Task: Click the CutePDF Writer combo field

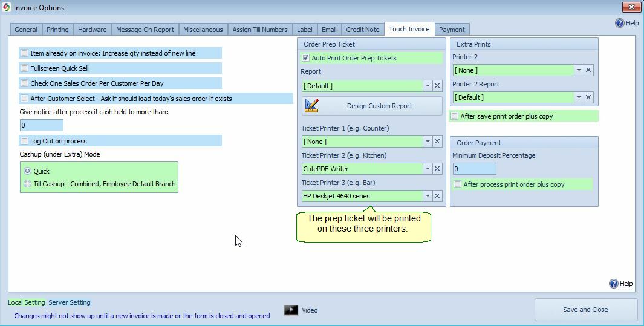Action: tap(362, 169)
